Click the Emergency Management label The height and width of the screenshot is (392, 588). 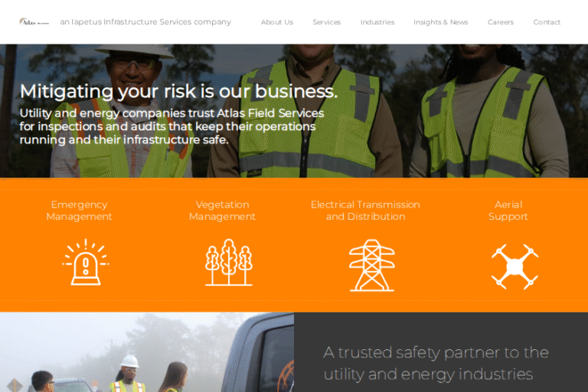79,211
